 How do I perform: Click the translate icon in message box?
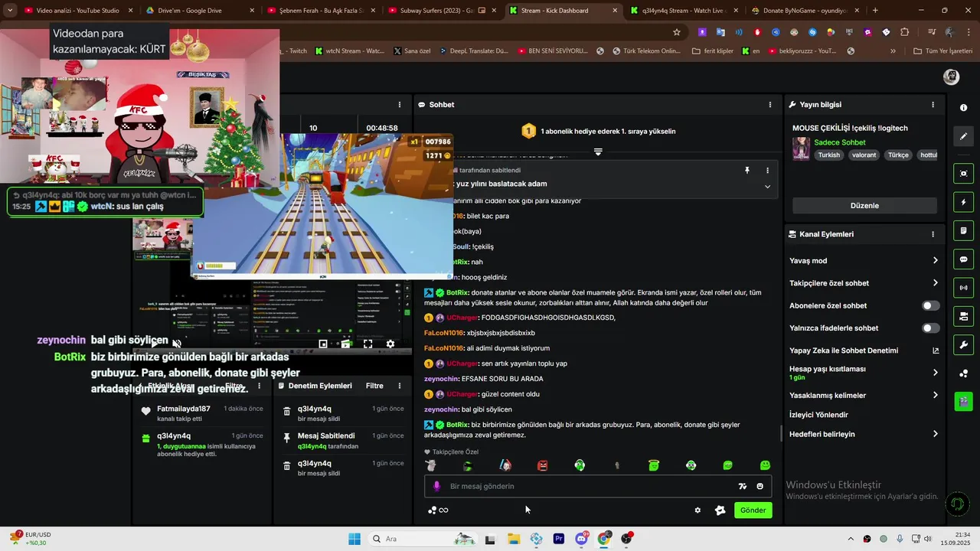point(742,486)
